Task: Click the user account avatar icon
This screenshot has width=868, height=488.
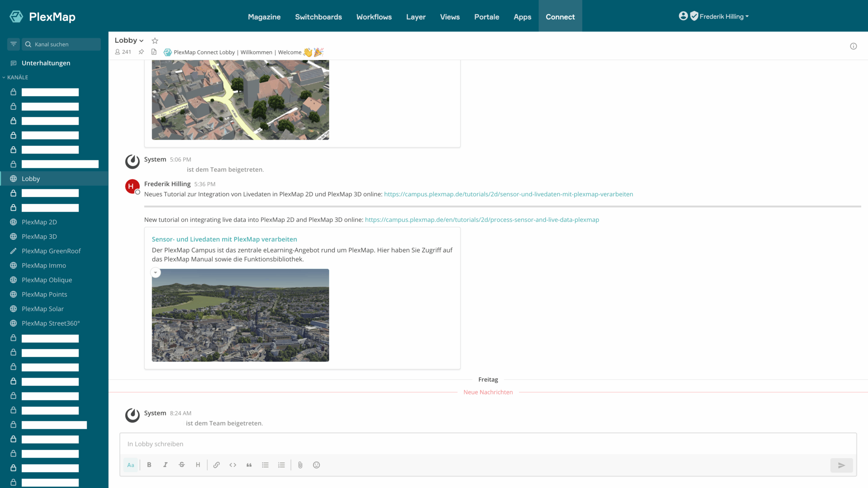Action: [683, 16]
